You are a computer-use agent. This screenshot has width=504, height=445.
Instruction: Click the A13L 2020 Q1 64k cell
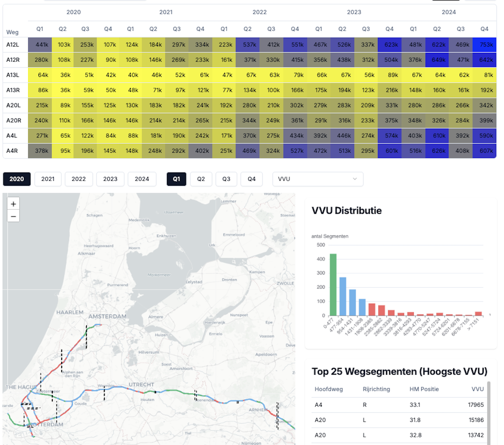[40, 75]
